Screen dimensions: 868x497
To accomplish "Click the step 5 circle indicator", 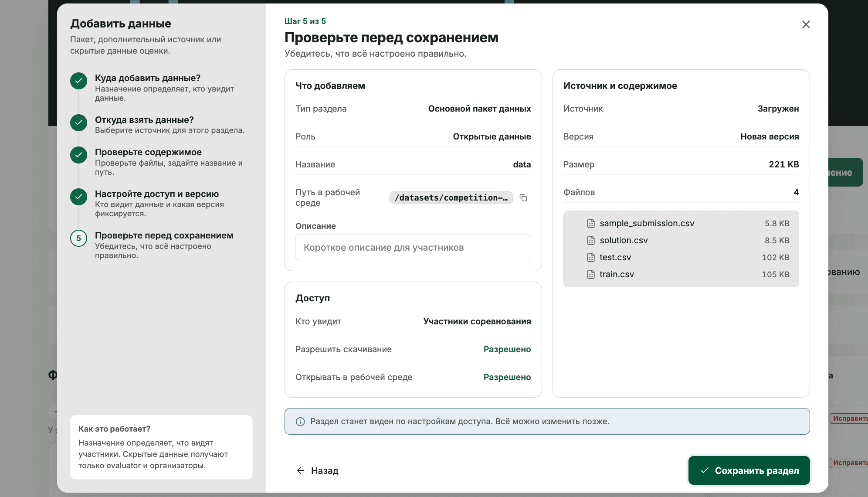I will (78, 238).
